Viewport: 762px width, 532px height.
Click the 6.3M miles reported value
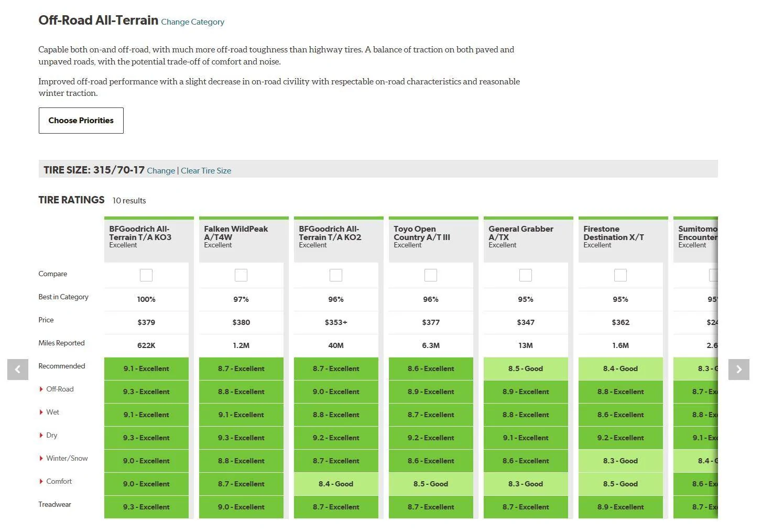coord(431,345)
